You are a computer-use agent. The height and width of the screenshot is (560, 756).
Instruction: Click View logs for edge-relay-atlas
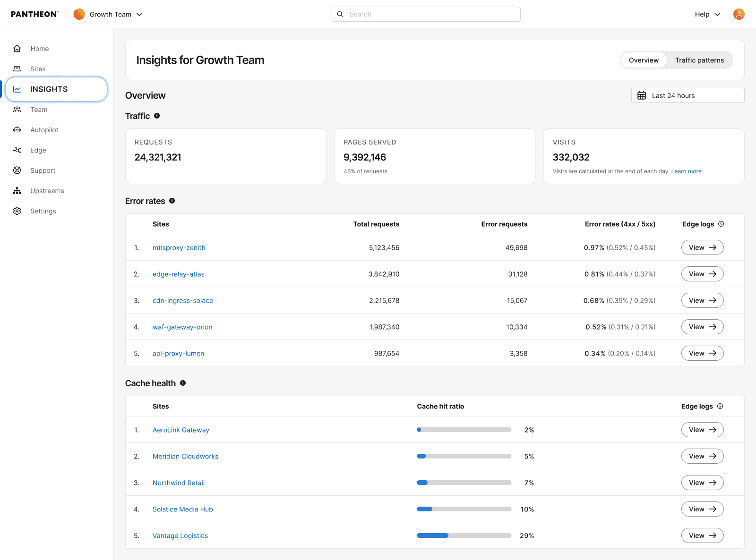[x=702, y=274]
